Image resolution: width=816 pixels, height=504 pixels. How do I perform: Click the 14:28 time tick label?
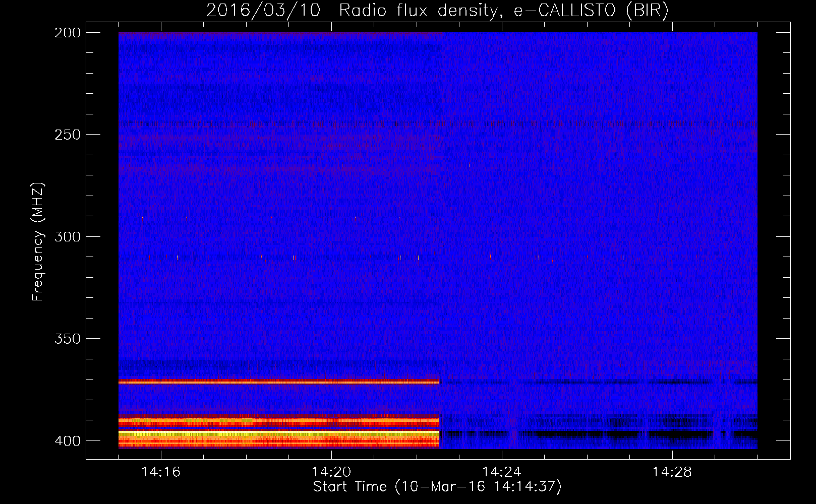click(672, 472)
